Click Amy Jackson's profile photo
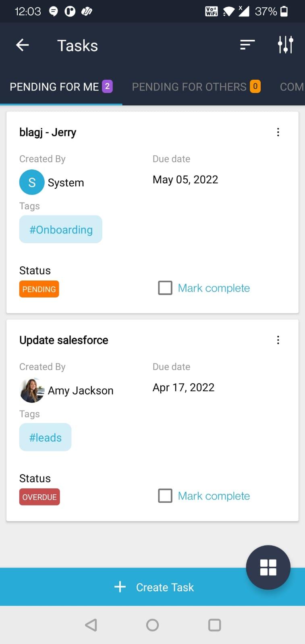Image resolution: width=305 pixels, height=644 pixels. pyautogui.click(x=32, y=390)
